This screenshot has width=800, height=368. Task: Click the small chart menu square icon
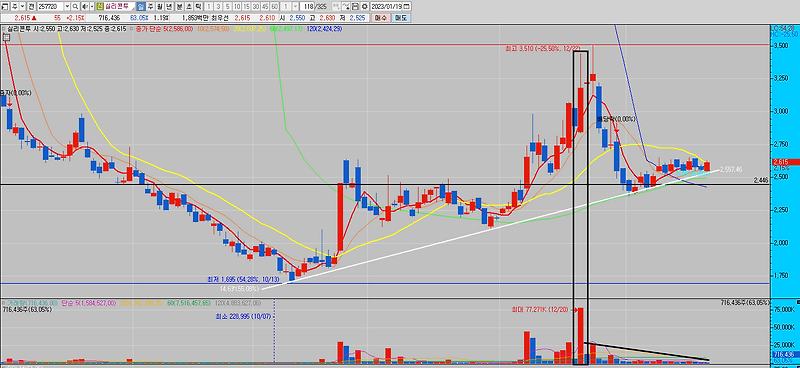click(x=6, y=37)
